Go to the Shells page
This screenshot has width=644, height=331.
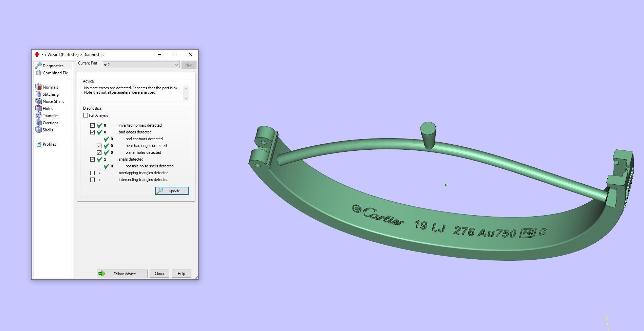[48, 130]
